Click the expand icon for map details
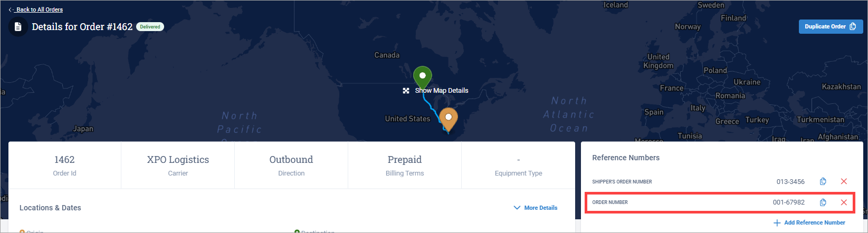 [406, 91]
